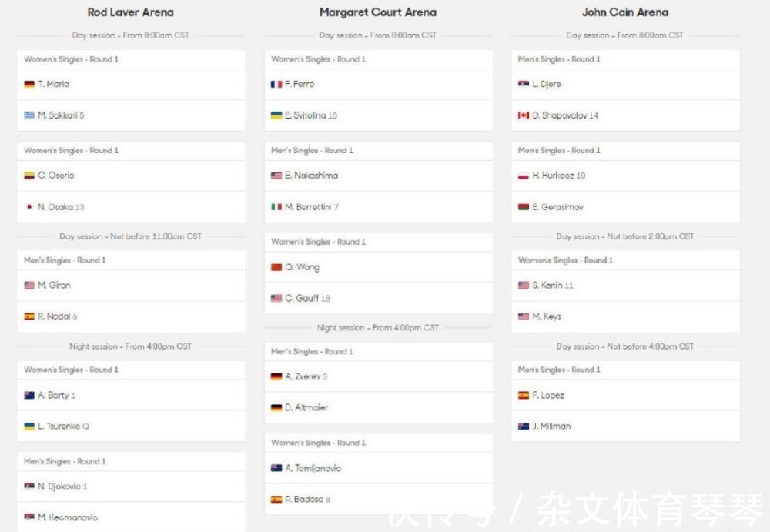770x532 pixels.
Task: Click the Greek flag beside M. Sakkari
Action: [29, 115]
